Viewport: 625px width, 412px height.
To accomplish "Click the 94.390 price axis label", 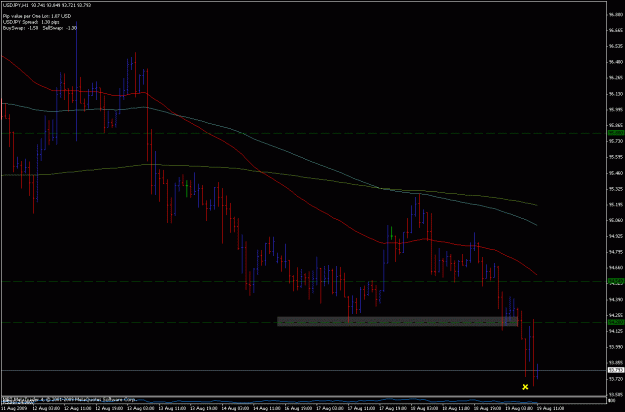I will coord(616,299).
